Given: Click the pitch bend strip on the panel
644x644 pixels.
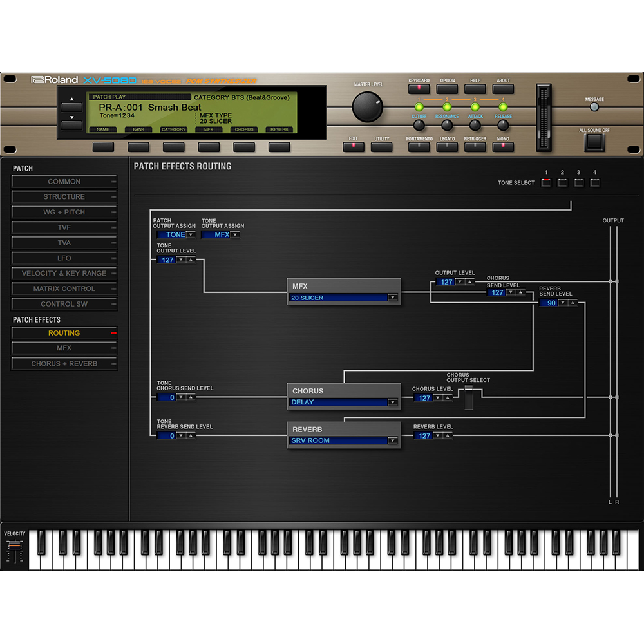Looking at the screenshot, I should click(544, 118).
